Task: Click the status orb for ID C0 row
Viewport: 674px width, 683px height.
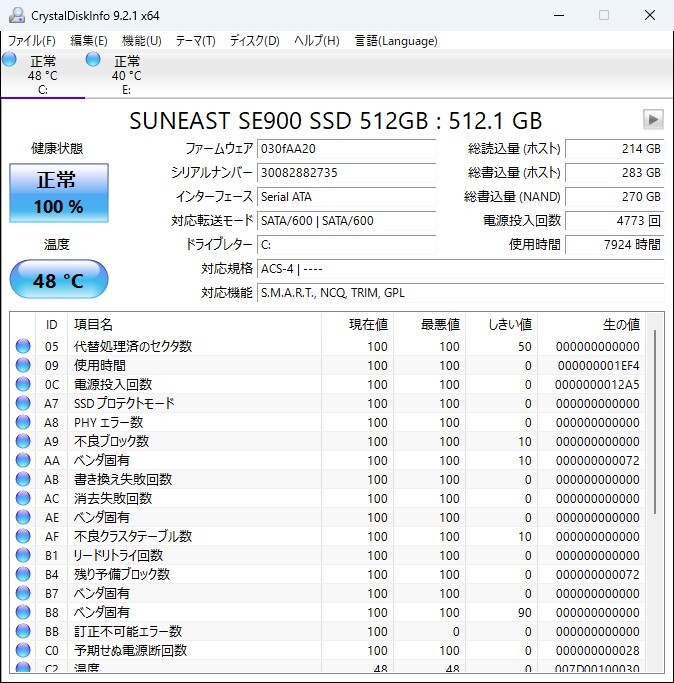Action: pyautogui.click(x=23, y=650)
